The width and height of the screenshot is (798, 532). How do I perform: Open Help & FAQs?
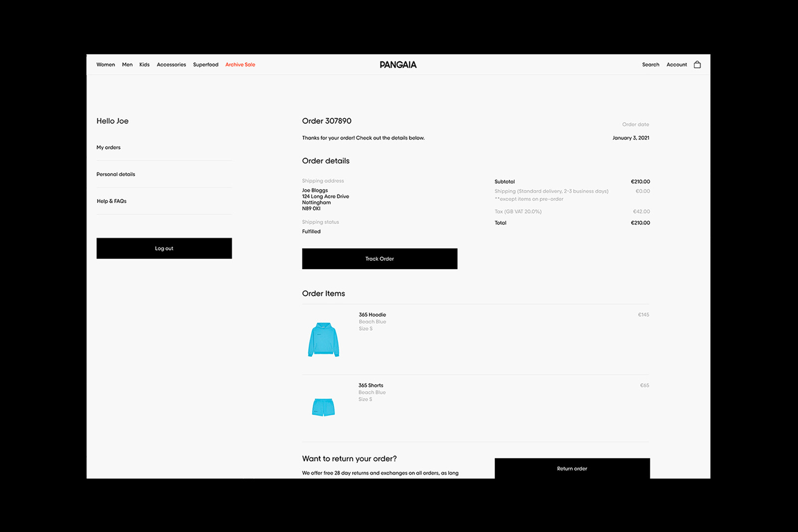click(x=112, y=201)
